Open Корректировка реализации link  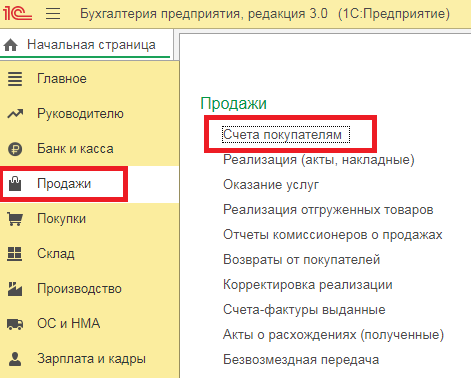308,285
